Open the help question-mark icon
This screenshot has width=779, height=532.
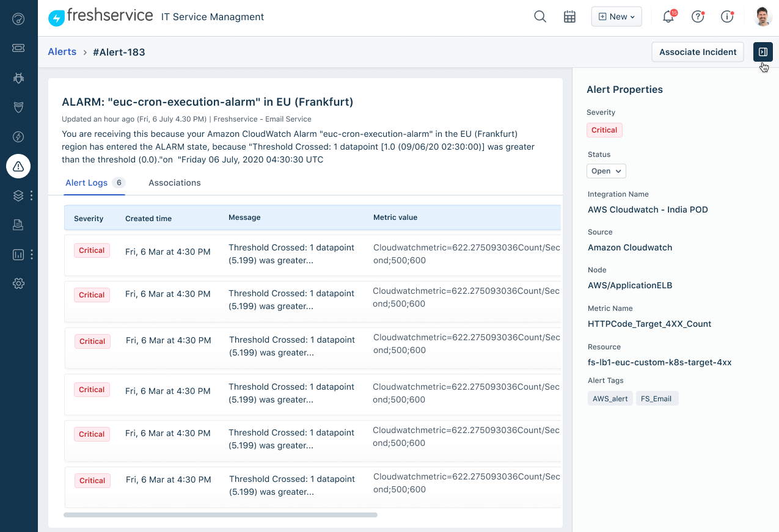pyautogui.click(x=697, y=17)
